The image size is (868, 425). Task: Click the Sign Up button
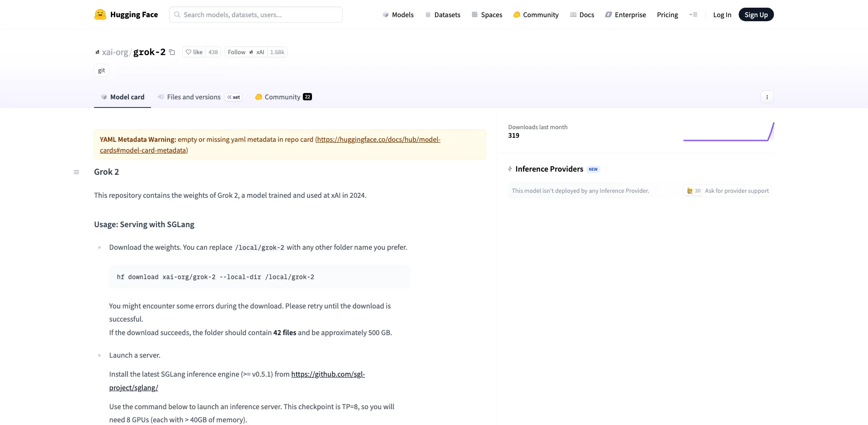click(x=756, y=14)
